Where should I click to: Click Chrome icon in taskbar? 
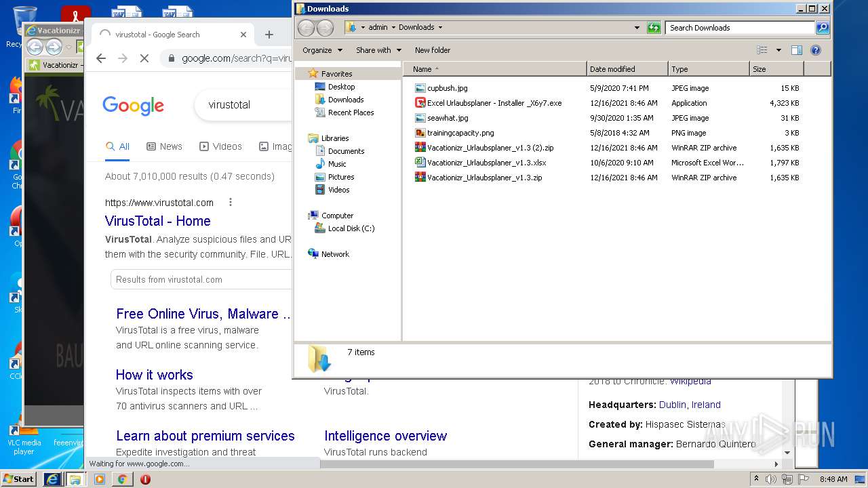(x=122, y=479)
